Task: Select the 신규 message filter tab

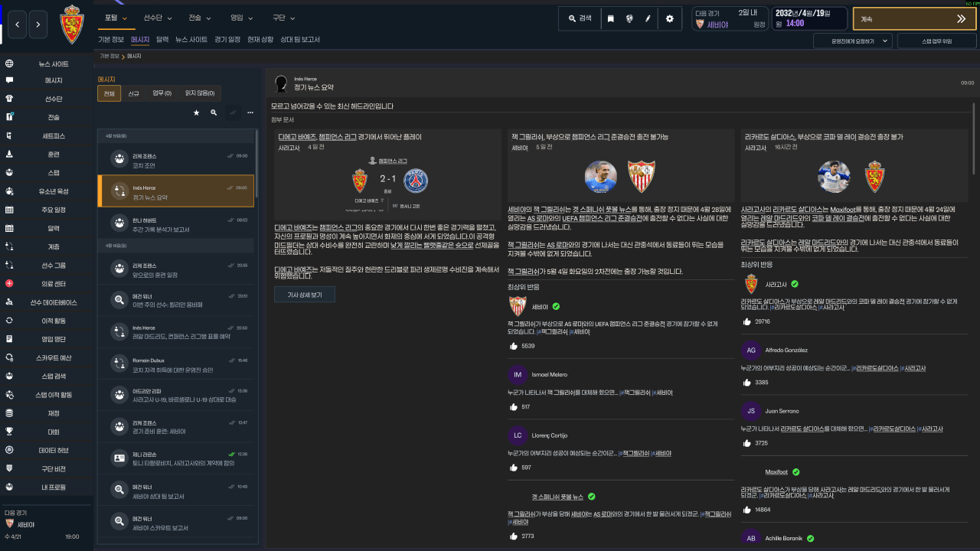Action: (x=133, y=93)
